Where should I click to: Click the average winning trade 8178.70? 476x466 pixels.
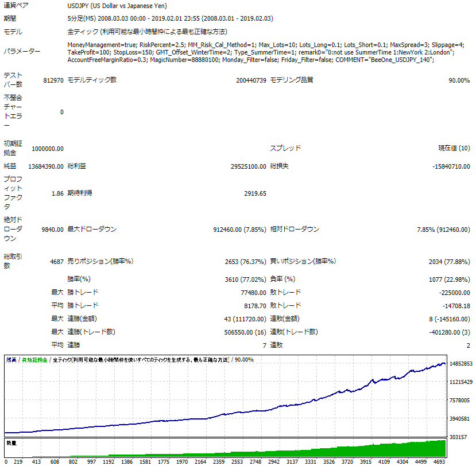click(x=255, y=306)
